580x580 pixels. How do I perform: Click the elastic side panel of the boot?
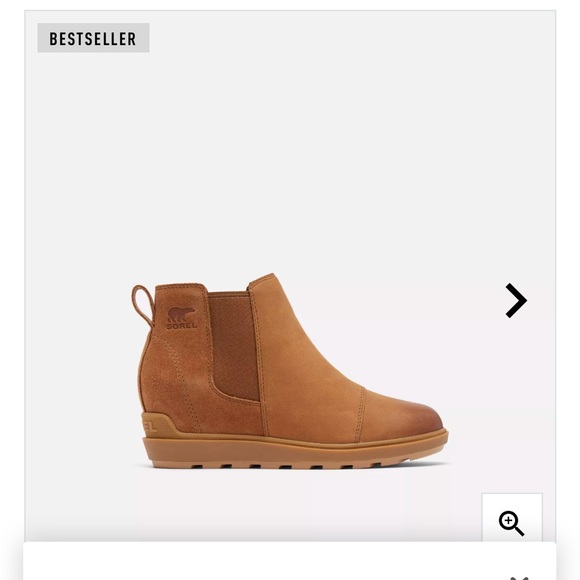click(x=233, y=346)
